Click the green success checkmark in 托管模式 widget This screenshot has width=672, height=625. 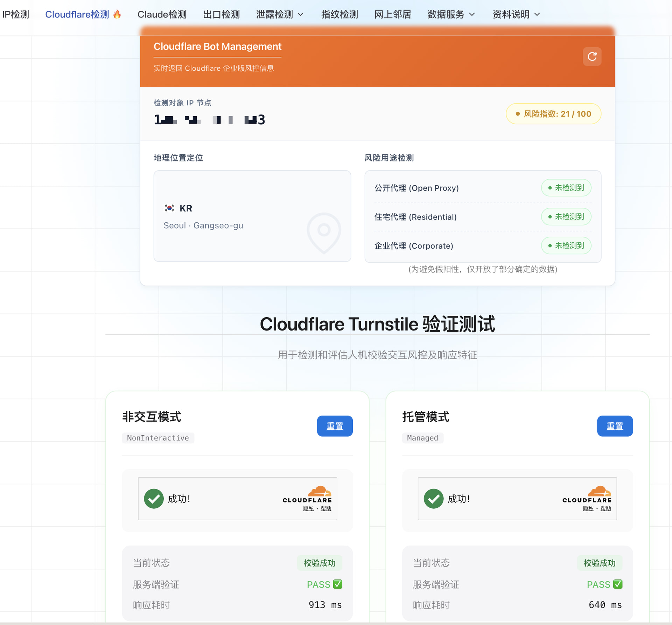click(433, 498)
